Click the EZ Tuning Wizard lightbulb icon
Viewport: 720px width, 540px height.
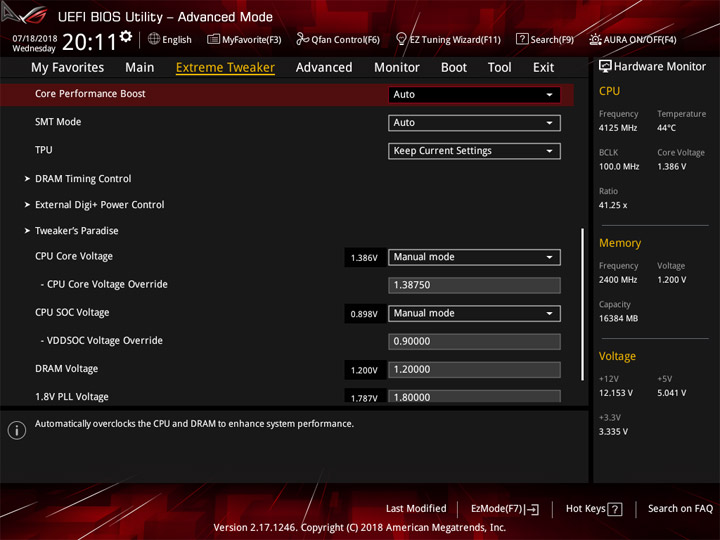(401, 39)
